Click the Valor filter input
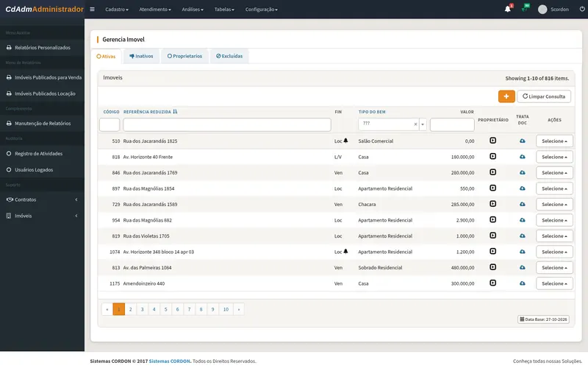The height and width of the screenshot is (368, 588). click(452, 124)
